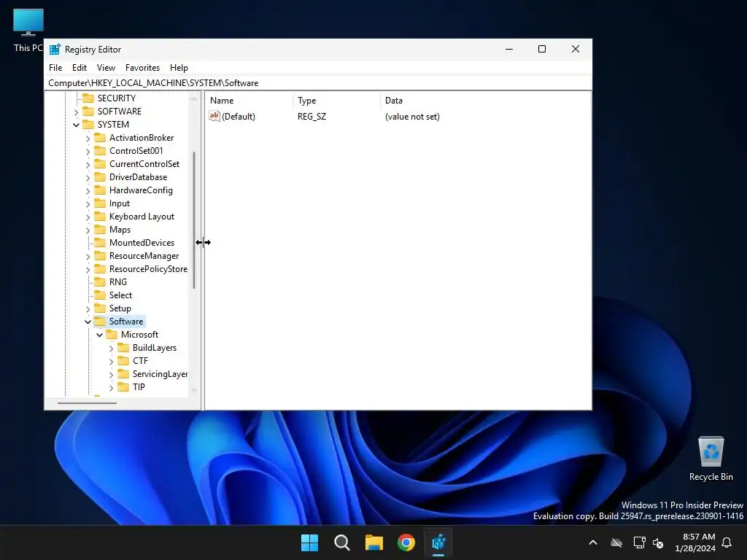747x560 pixels.
Task: Select the SOFTWARE hive folder icon
Action: tap(88, 112)
